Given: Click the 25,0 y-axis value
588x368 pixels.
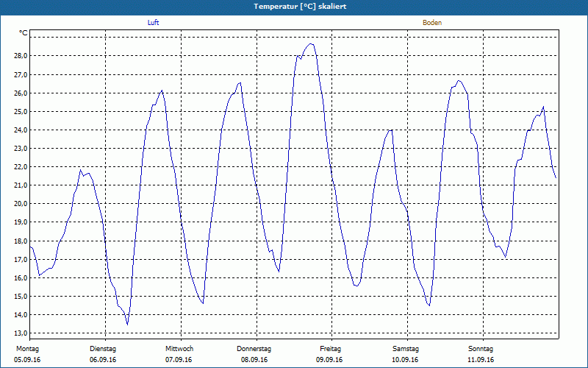Looking at the screenshot, I should click(21, 112).
